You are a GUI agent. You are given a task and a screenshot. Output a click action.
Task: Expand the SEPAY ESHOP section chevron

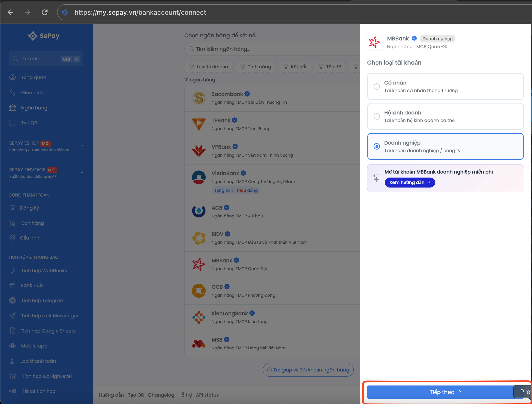(x=82, y=146)
